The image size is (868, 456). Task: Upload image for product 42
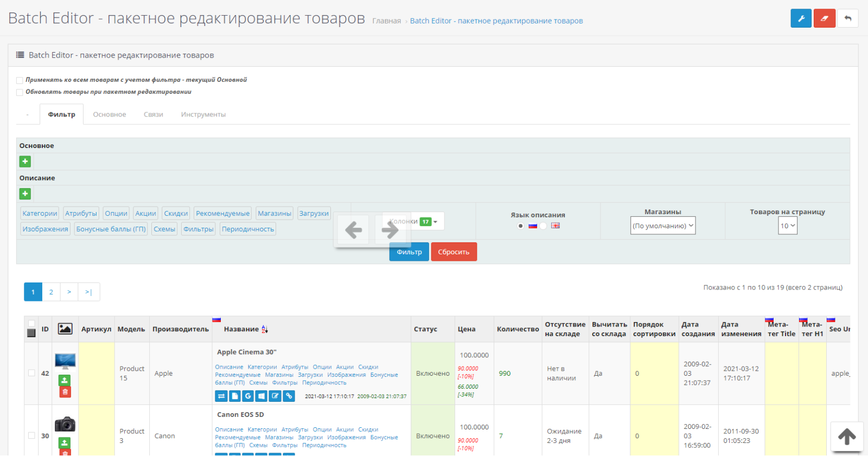pos(65,380)
